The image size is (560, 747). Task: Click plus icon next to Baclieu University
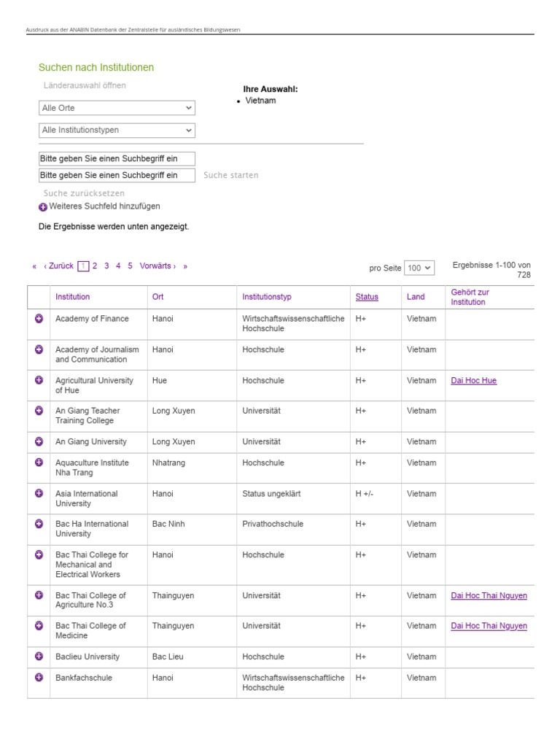[x=39, y=657]
